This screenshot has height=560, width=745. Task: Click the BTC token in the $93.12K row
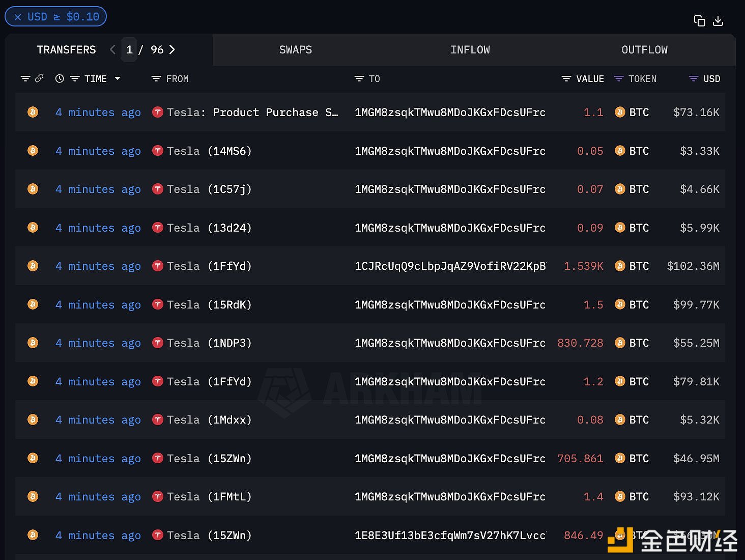(x=632, y=496)
